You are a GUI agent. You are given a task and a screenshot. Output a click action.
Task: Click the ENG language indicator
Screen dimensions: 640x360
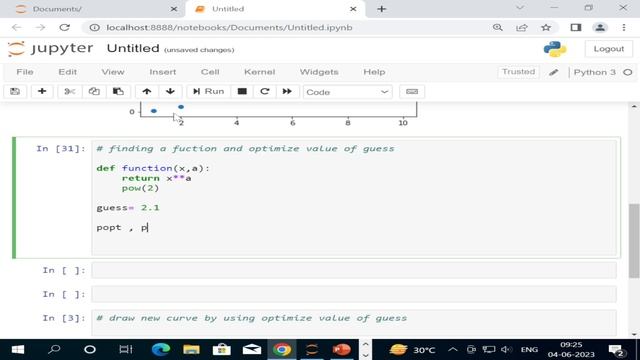529,350
